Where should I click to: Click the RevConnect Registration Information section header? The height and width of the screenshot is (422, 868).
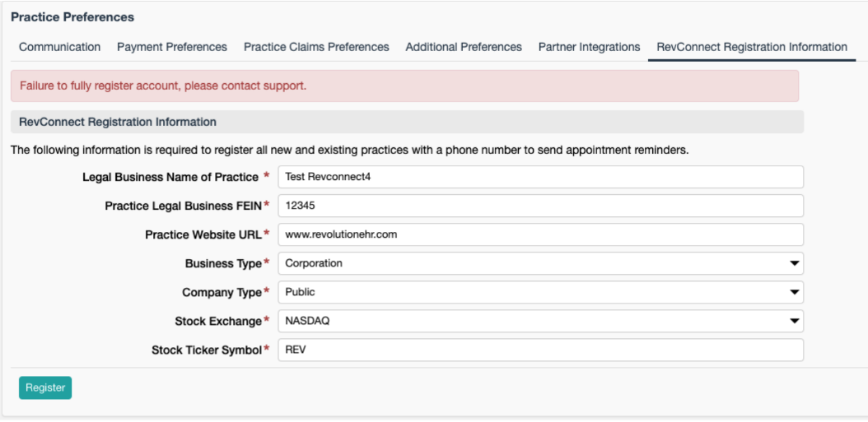click(118, 122)
